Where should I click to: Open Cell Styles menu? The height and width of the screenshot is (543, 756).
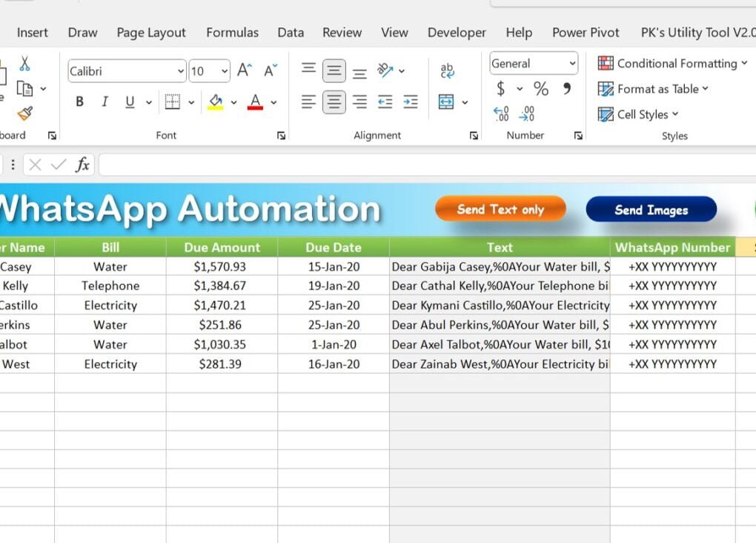point(638,114)
